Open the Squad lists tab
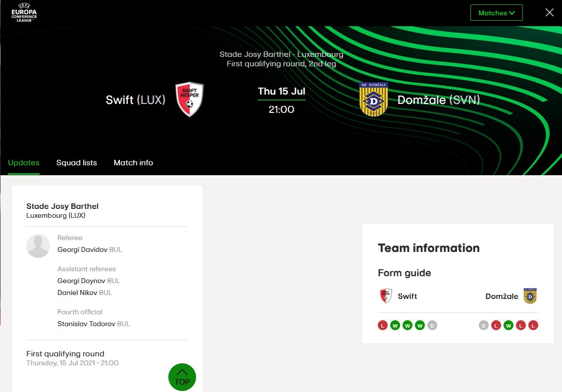The width and height of the screenshot is (562, 392). 77,163
